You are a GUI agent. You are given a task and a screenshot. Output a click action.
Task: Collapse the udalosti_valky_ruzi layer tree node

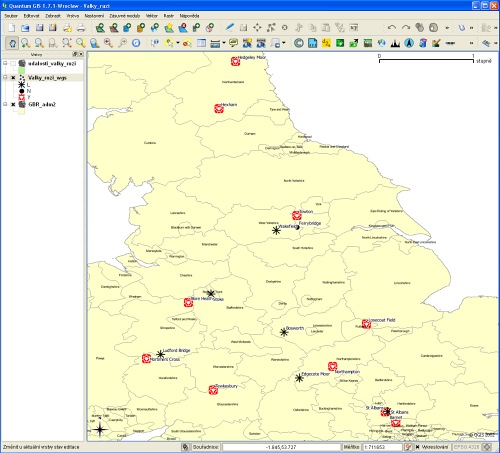pyautogui.click(x=5, y=63)
